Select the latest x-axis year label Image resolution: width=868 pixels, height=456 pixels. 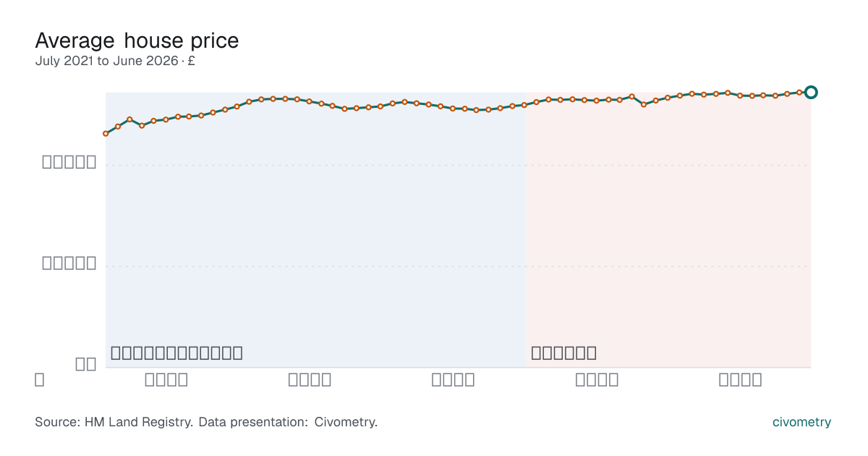(x=740, y=380)
